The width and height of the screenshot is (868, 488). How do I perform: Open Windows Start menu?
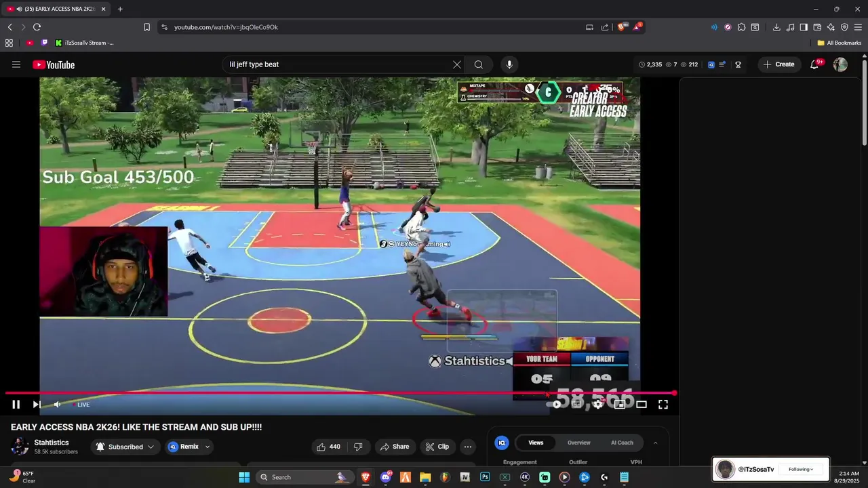[244, 477]
